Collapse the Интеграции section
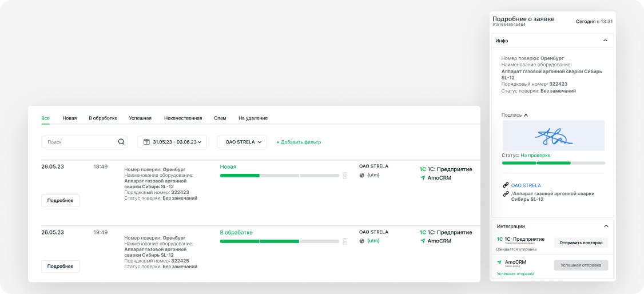 tap(605, 227)
